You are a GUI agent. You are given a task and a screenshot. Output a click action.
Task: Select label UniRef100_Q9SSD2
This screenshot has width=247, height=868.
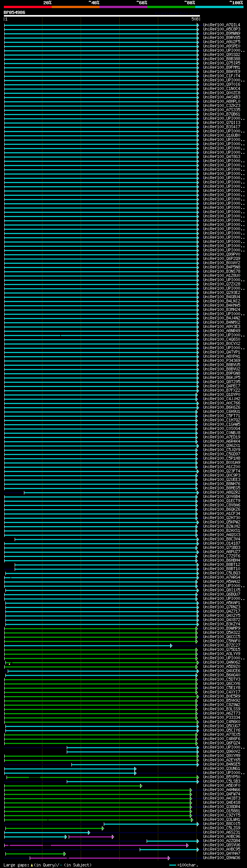pos(222,55)
